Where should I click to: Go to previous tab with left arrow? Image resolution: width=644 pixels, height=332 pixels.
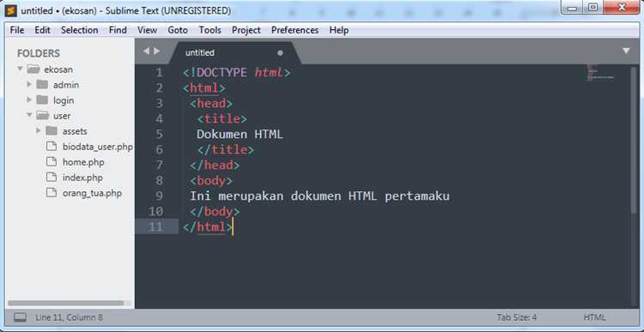pyautogui.click(x=146, y=51)
